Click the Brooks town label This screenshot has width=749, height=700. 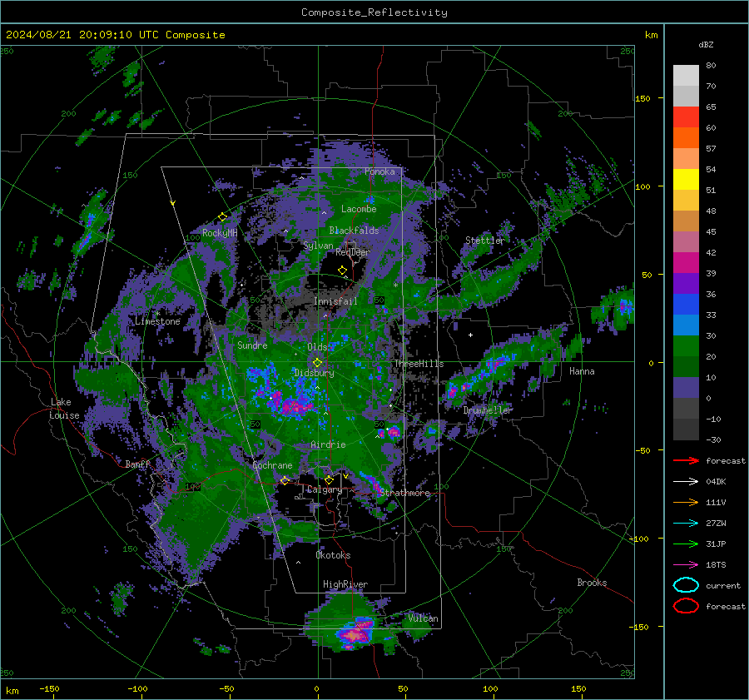tap(592, 583)
